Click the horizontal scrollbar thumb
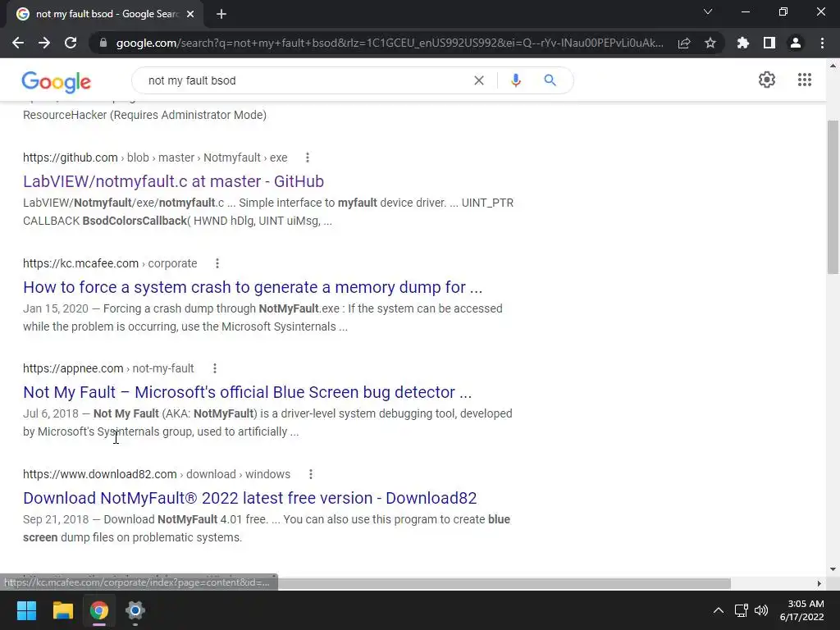840x630 pixels. pos(504,583)
